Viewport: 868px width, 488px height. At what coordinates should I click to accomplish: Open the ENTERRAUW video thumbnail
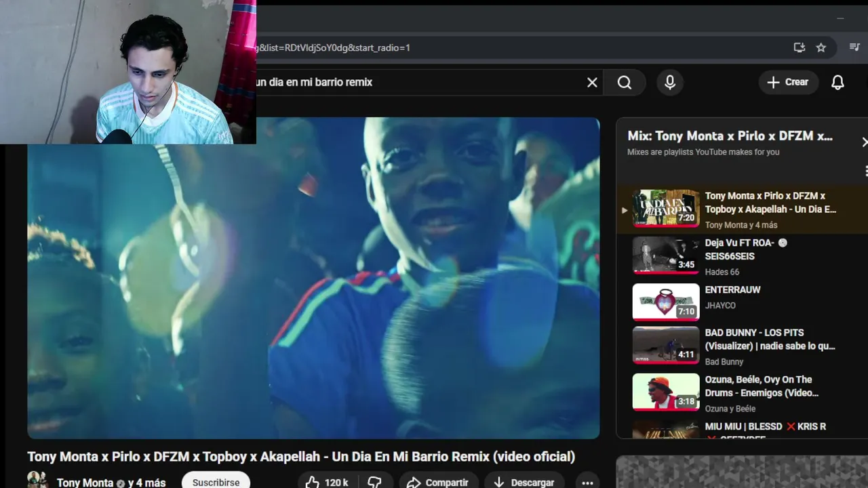pos(666,302)
